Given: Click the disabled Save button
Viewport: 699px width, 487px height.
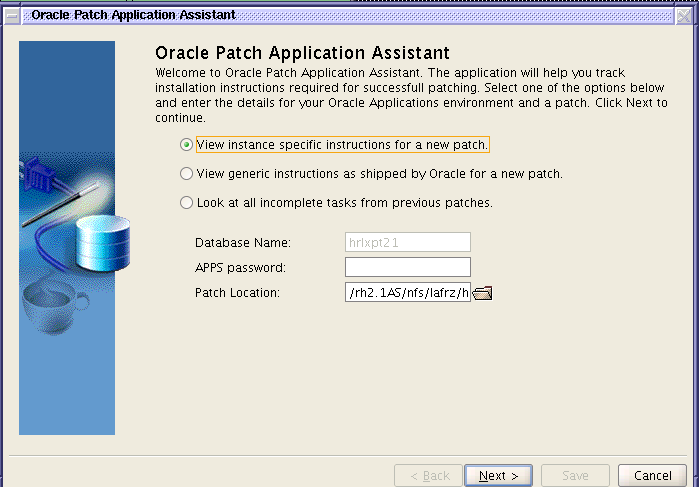Looking at the screenshot, I should point(575,475).
